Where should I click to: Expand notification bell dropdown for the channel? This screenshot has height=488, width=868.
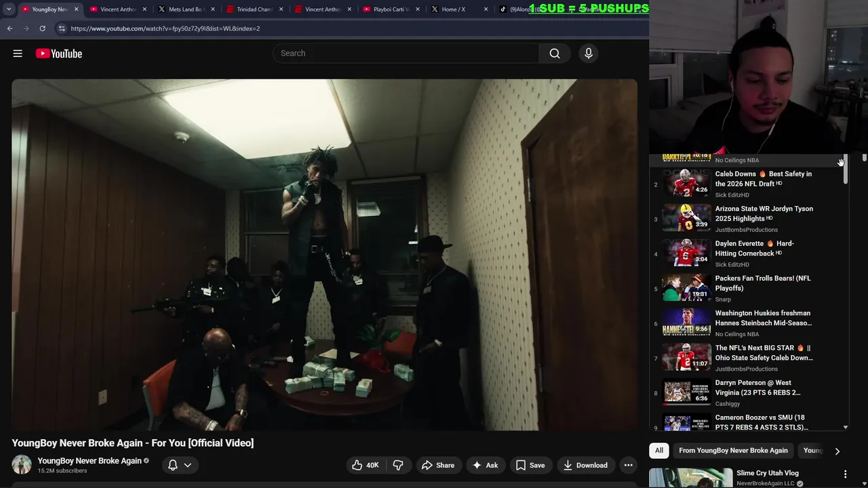click(180, 465)
